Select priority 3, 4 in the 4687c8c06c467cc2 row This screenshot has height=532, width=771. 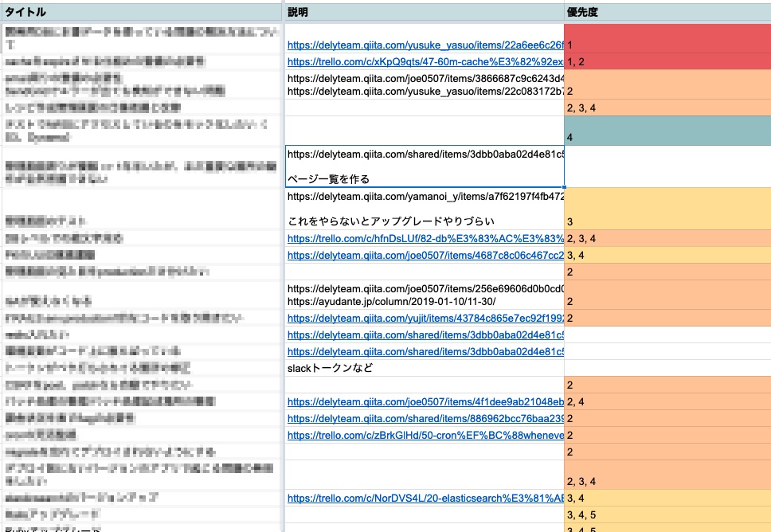667,255
